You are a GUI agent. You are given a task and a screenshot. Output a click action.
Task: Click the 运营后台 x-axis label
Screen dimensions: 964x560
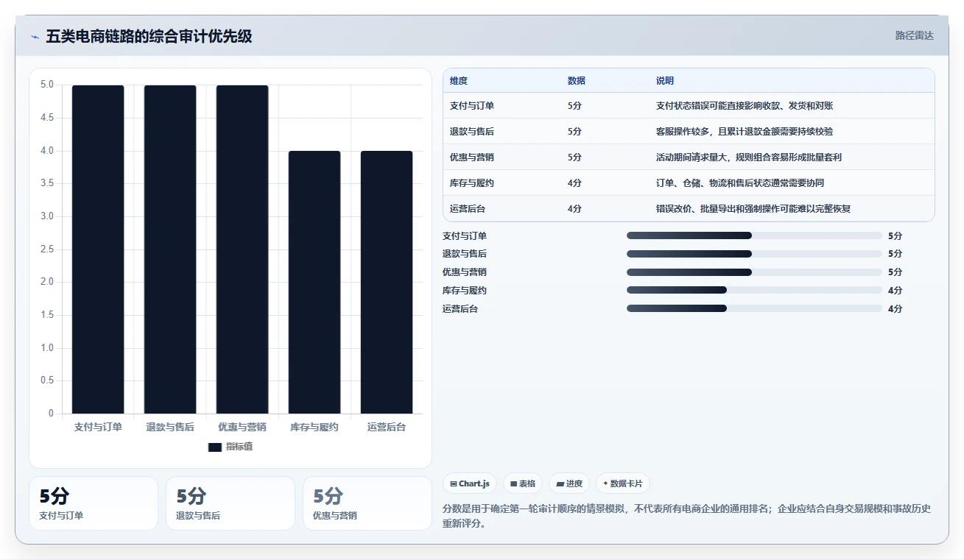[x=387, y=427]
